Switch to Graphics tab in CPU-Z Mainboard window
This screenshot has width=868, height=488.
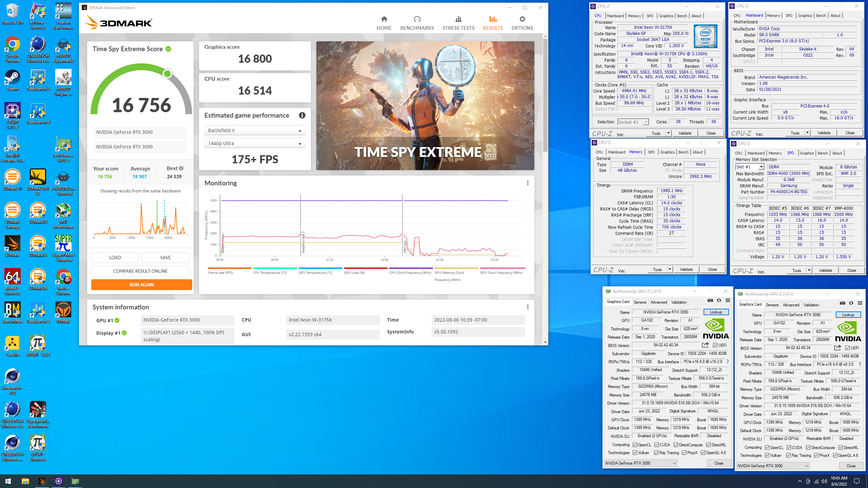coord(805,16)
